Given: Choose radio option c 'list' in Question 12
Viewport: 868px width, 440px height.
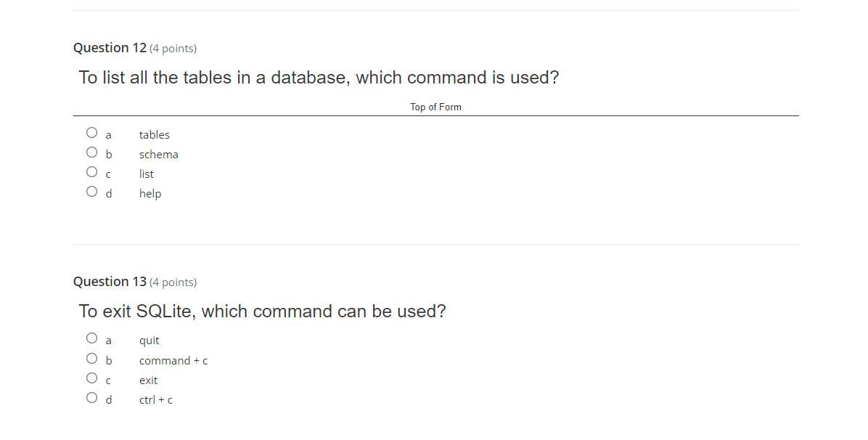Looking at the screenshot, I should [x=91, y=172].
